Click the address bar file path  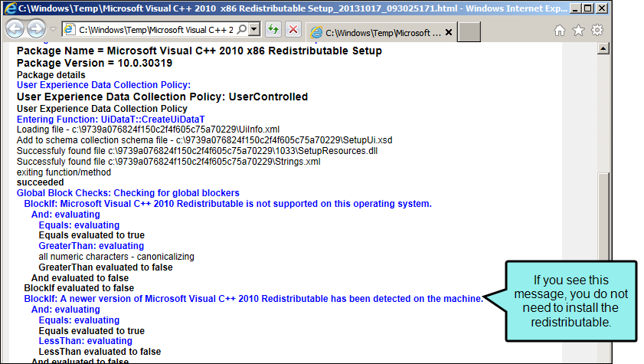point(155,30)
